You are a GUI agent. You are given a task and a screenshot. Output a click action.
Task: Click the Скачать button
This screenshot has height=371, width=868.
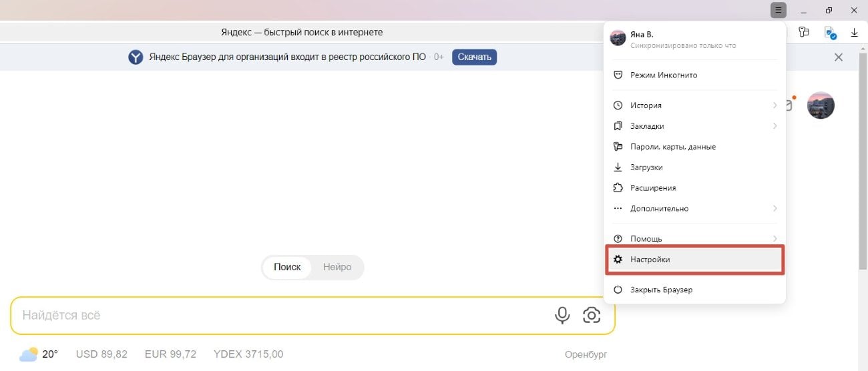point(474,57)
